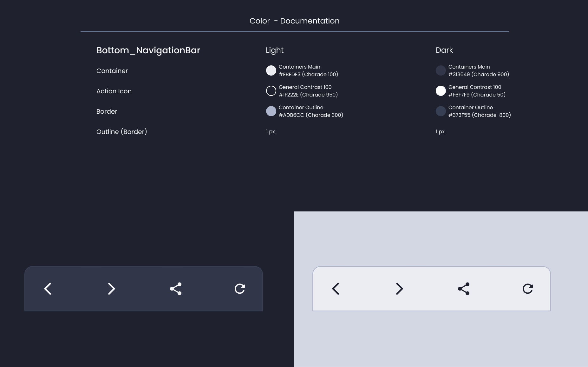Click General Contrast 100 label in Dark column

(475, 87)
